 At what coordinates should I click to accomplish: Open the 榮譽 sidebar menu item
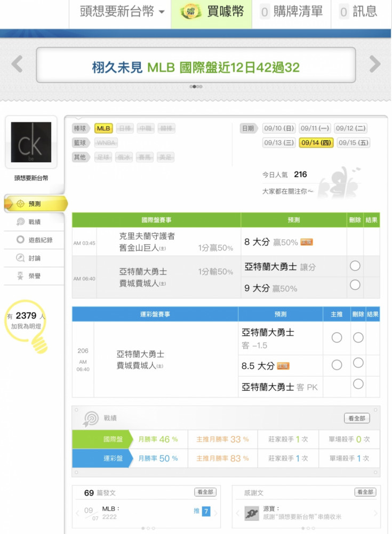point(34,276)
